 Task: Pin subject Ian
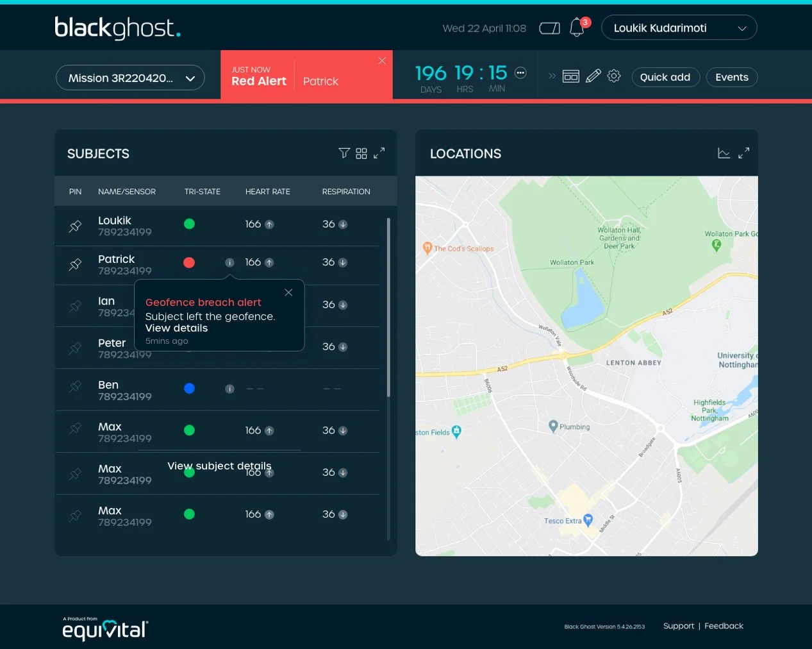75,306
